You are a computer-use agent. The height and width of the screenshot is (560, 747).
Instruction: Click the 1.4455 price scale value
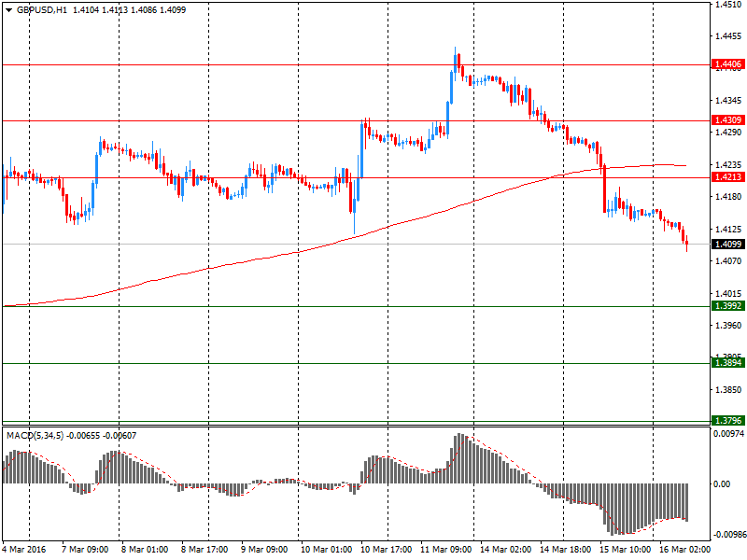728,36
